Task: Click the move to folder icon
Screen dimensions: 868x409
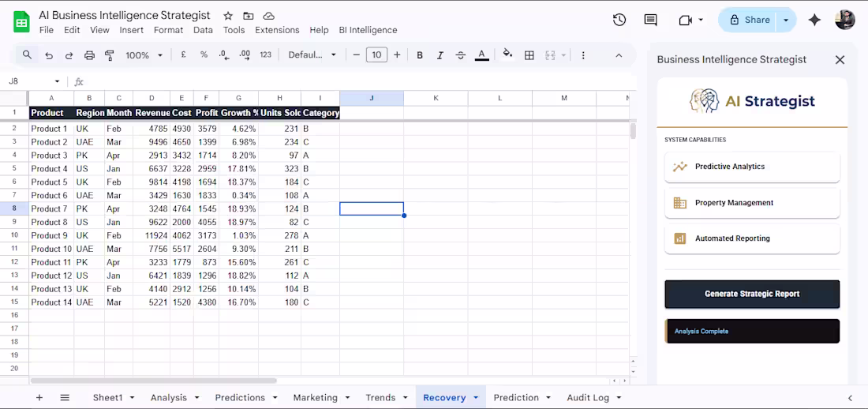Action: click(x=248, y=16)
